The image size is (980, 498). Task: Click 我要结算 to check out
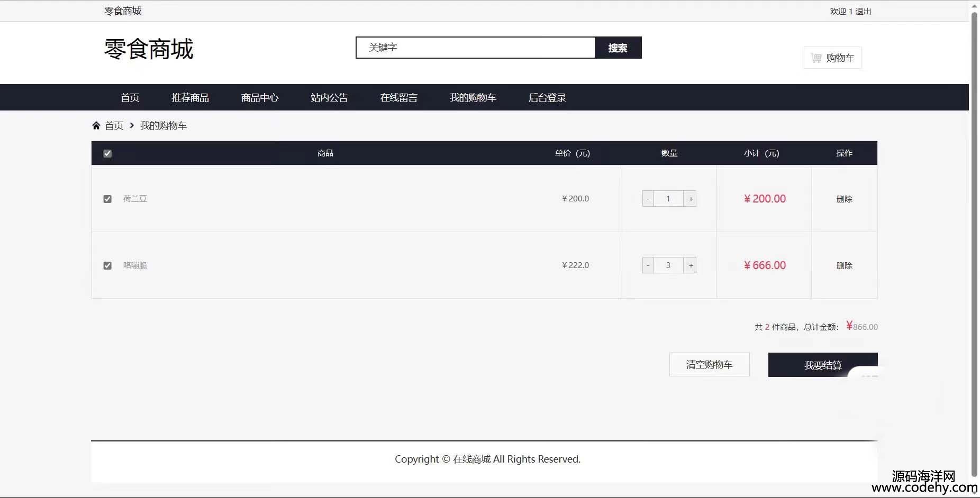tap(822, 365)
